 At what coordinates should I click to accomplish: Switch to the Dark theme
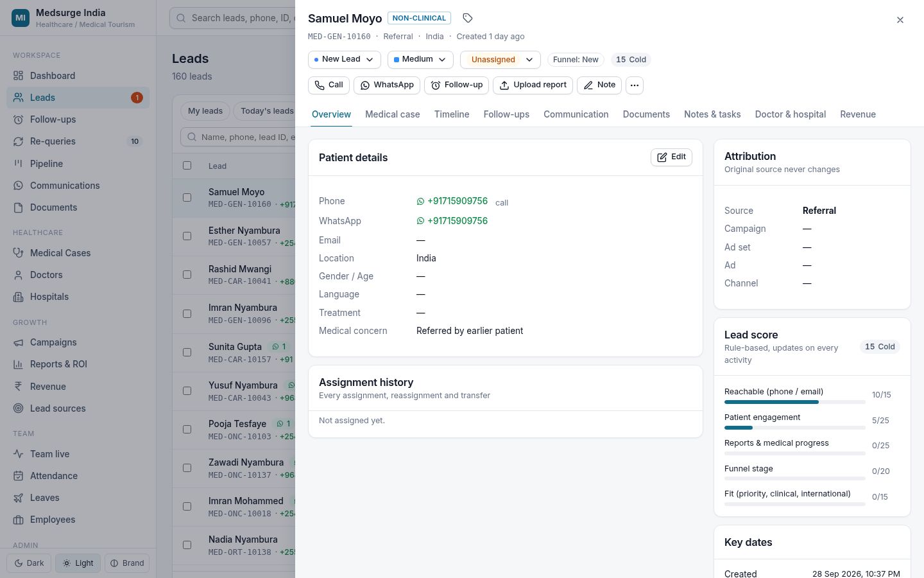[x=29, y=563]
